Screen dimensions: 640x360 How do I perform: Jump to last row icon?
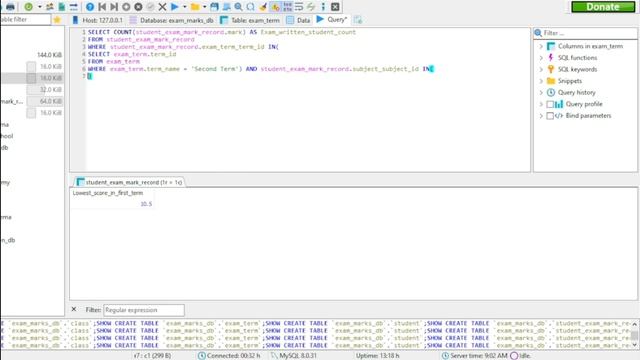[x=114, y=7]
